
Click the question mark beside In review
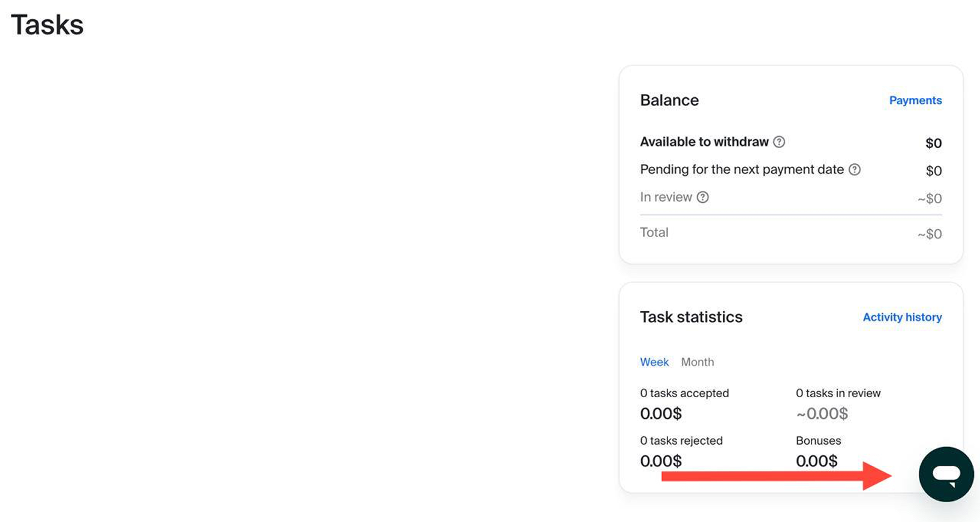coord(702,197)
